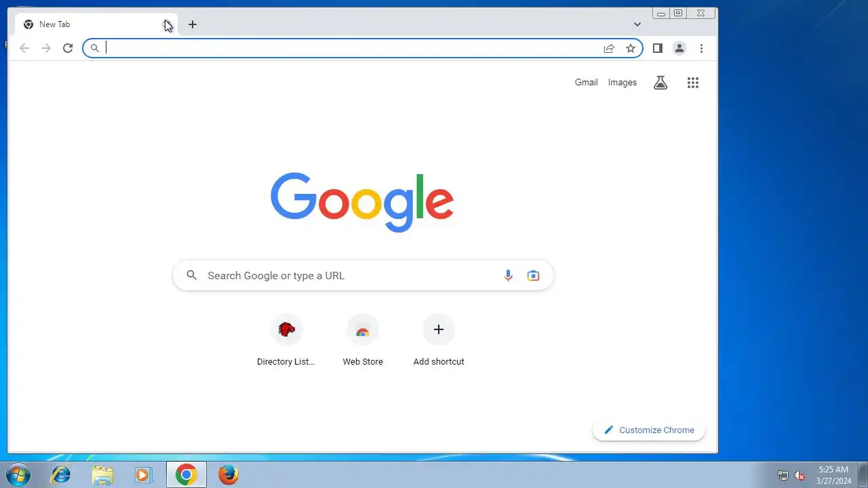
Task: Click the taskbar clock showing 5:25 AM
Action: [x=833, y=475]
